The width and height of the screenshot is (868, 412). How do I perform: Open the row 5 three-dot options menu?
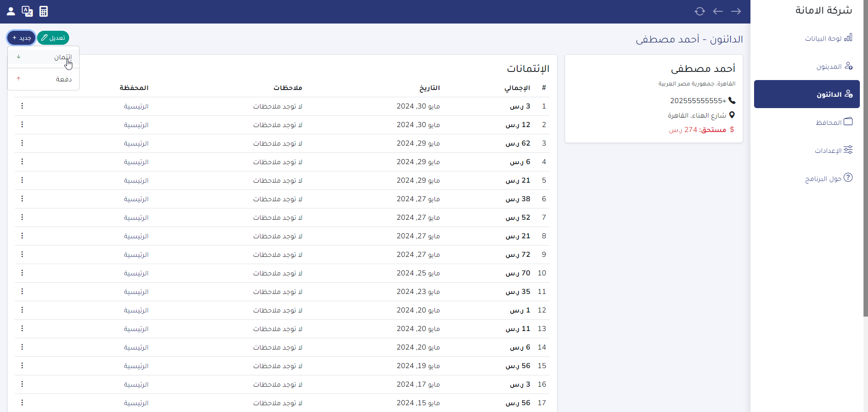tap(22, 180)
